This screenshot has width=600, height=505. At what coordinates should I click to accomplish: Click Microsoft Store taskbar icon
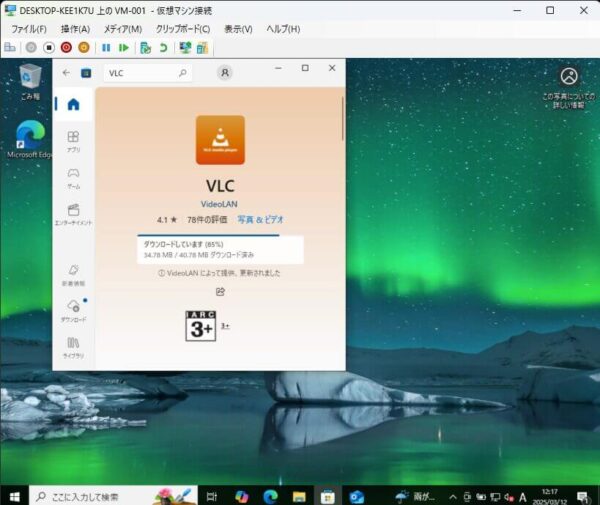328,497
